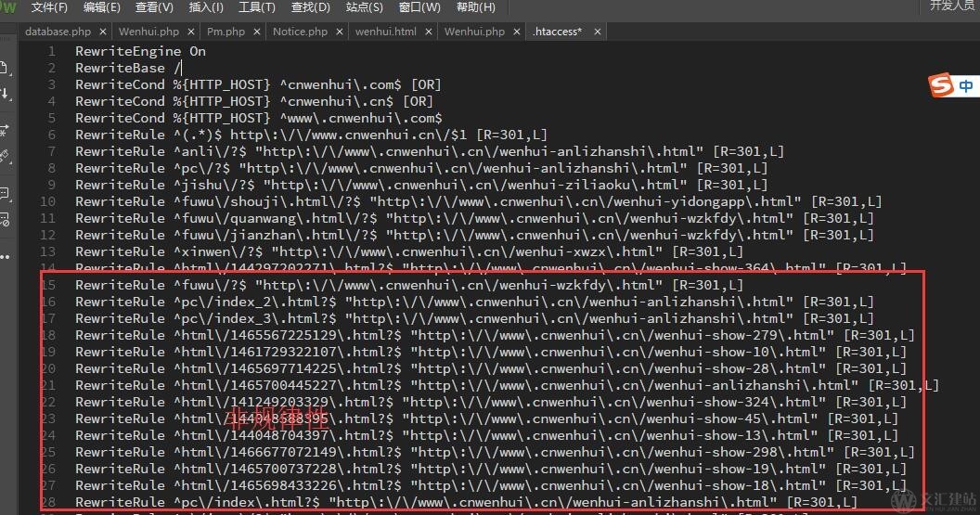Viewport: 980px width, 515px height.
Task: Click the ^cnwenhui\.cn$ [OR] condition line
Action: (253, 101)
